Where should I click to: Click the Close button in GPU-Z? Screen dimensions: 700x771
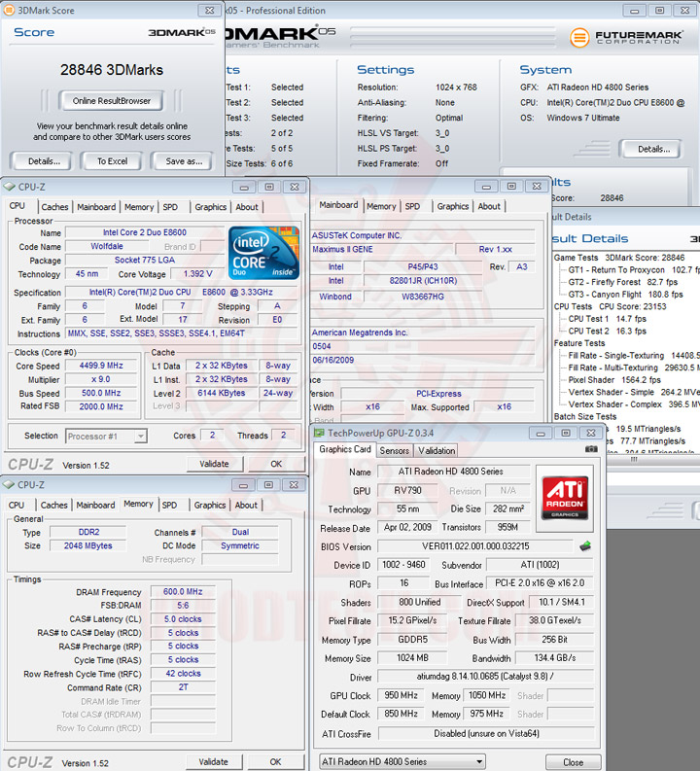(x=574, y=762)
